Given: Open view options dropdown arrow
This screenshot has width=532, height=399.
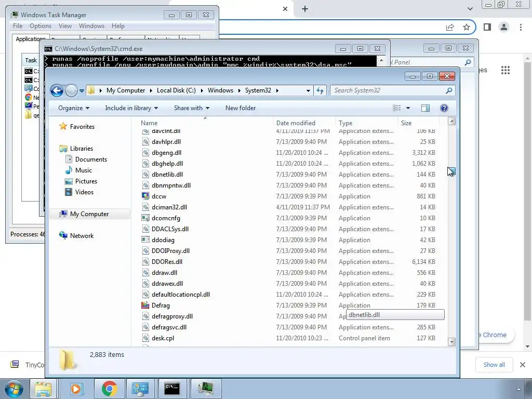Looking at the screenshot, I should 408,108.
